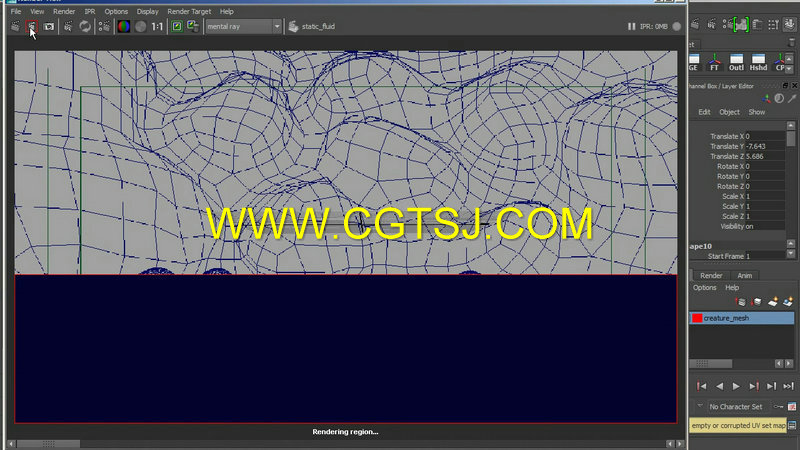
Task: Toggle the channel box hyperbolic needle icon
Action: click(791, 98)
